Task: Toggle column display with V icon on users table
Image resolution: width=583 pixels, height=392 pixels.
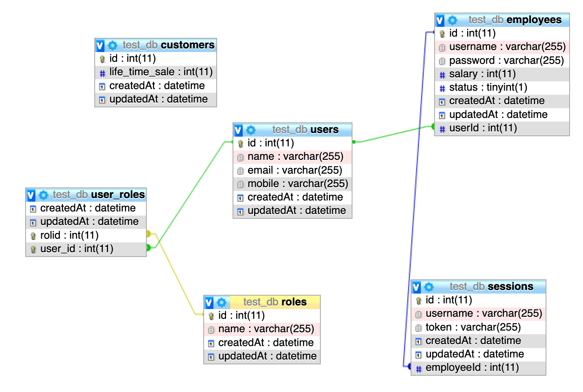Action: click(238, 130)
